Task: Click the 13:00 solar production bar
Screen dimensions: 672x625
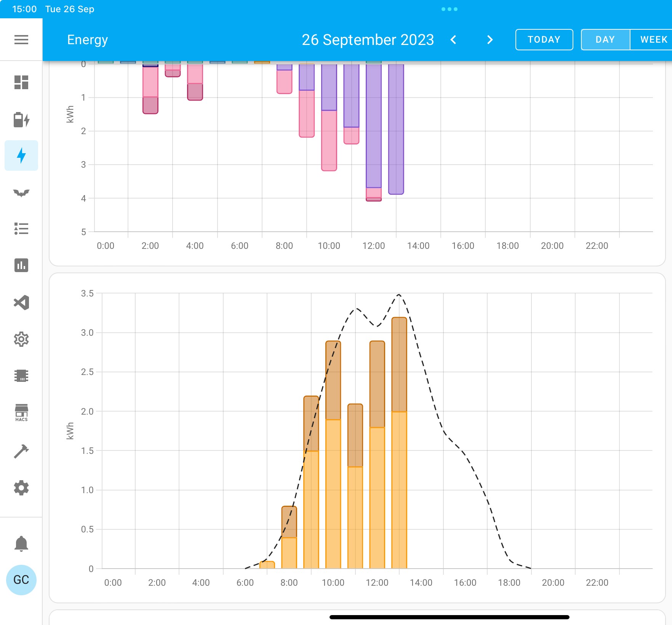Action: [x=399, y=443]
